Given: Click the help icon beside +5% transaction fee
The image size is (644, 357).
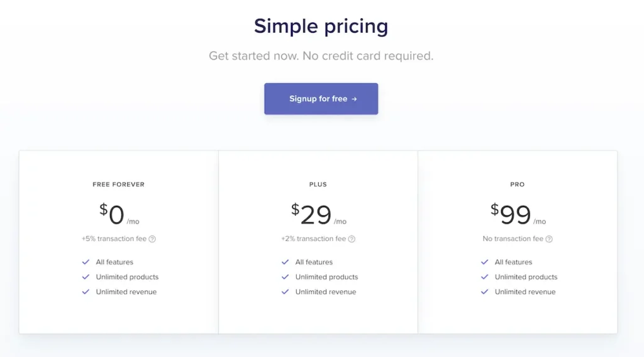Looking at the screenshot, I should pos(152,239).
